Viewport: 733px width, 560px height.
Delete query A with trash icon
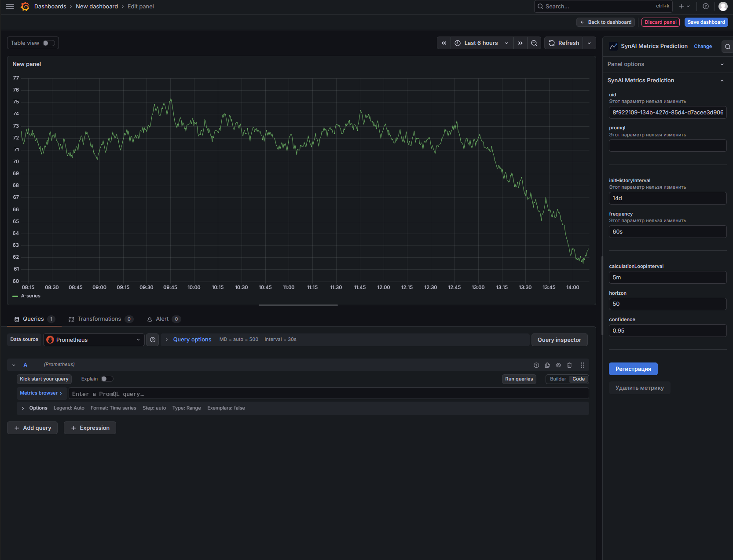point(569,365)
